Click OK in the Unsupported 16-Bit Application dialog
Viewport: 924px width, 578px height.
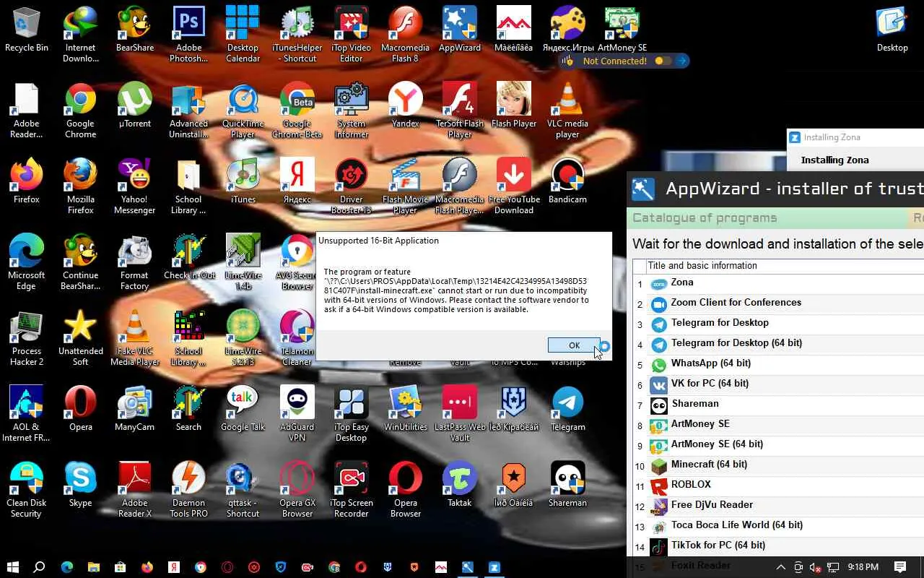pos(574,345)
